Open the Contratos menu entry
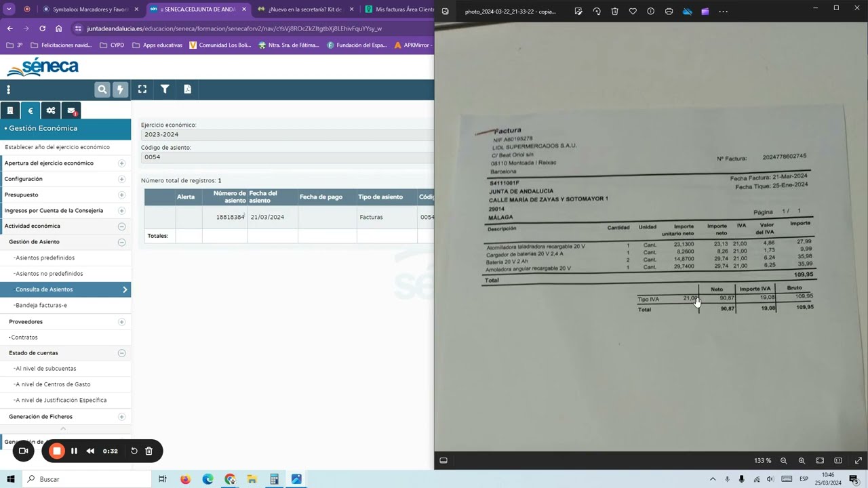The image size is (868, 488). (x=24, y=338)
